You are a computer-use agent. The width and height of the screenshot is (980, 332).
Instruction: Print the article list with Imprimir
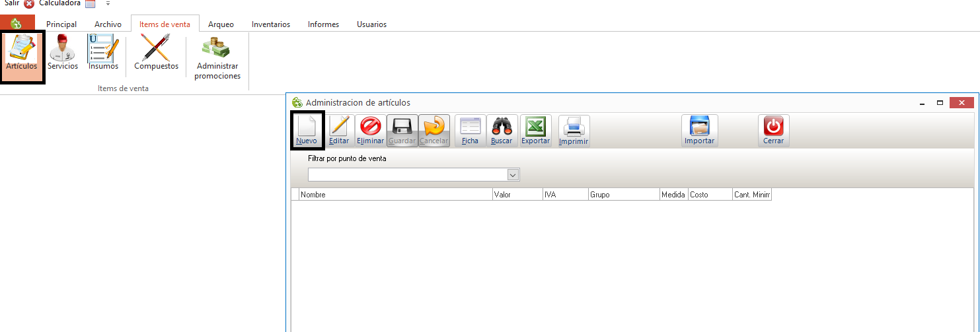[x=574, y=130]
